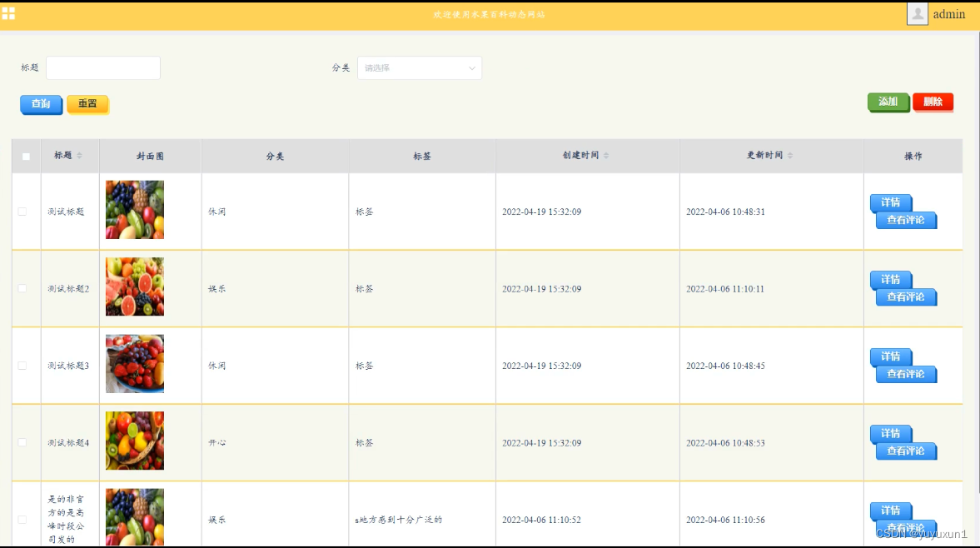Sort the 更新时间 column with its arrows

click(790, 155)
